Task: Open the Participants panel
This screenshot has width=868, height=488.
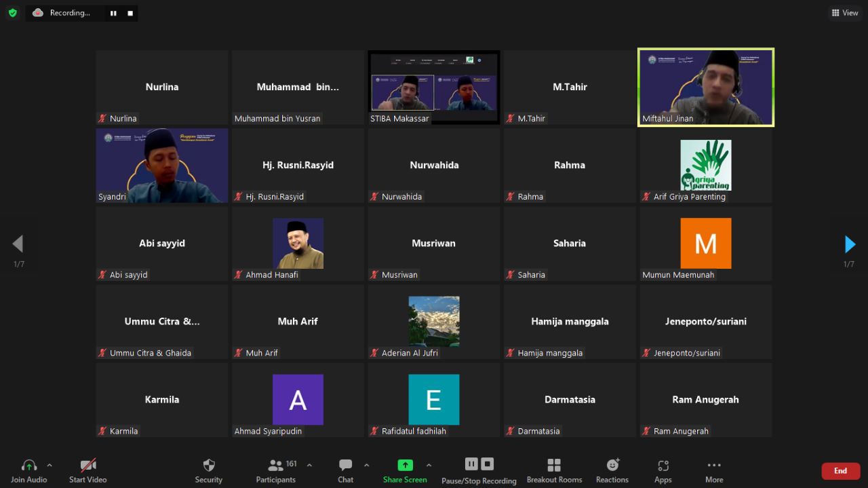Action: pyautogui.click(x=275, y=470)
